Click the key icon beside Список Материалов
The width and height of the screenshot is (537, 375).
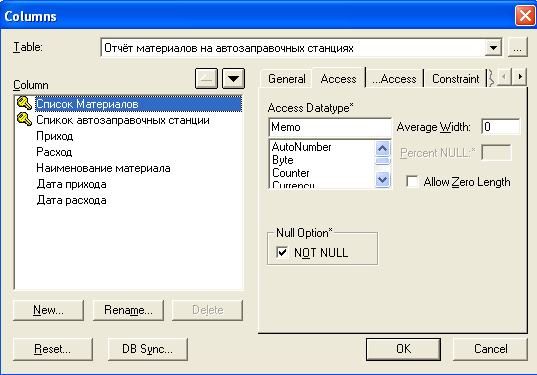pos(24,103)
